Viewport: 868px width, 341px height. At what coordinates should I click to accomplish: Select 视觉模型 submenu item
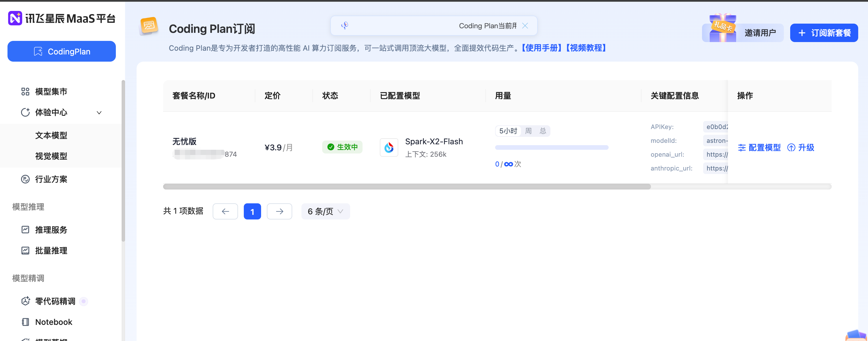pos(51,156)
